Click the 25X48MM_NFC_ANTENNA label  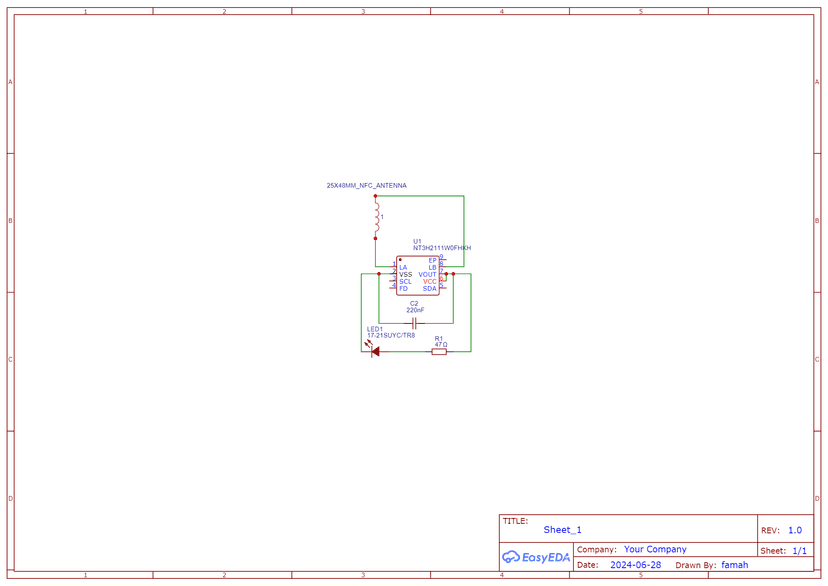coord(366,186)
